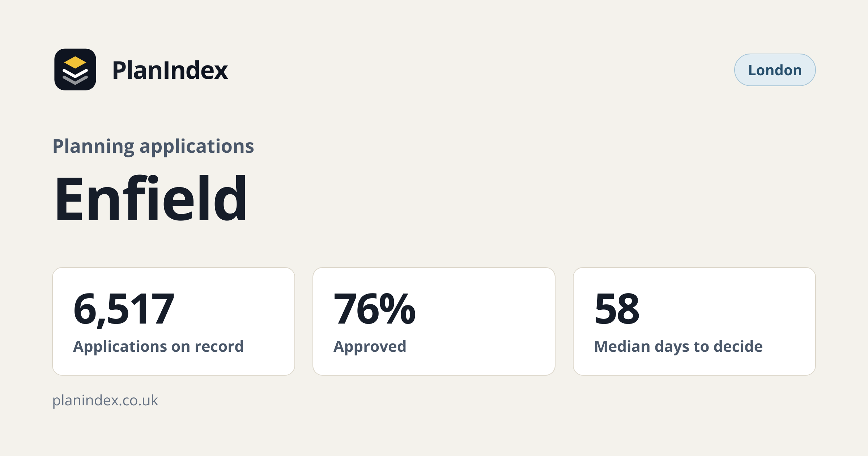Click the 76% approval figure
The height and width of the screenshot is (456, 868).
pos(375,309)
